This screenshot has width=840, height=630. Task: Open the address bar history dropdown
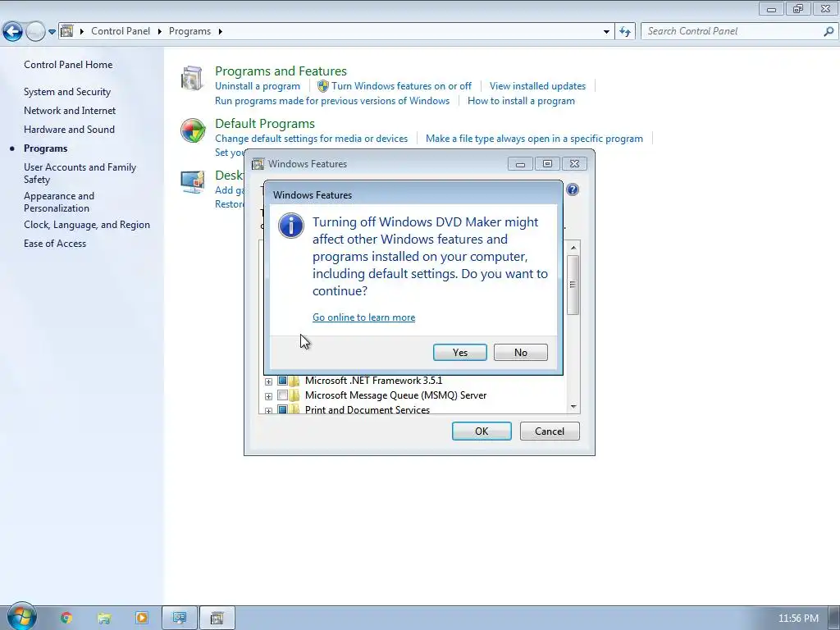[x=606, y=32]
